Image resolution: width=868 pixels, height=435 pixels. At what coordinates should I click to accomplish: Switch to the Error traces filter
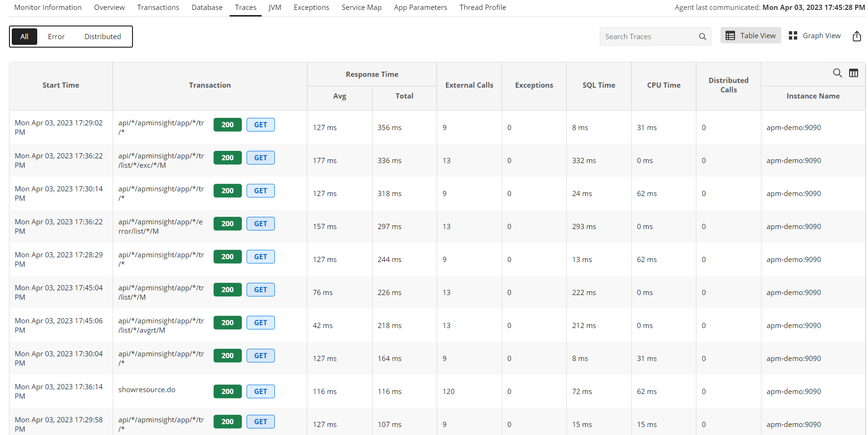pos(56,36)
